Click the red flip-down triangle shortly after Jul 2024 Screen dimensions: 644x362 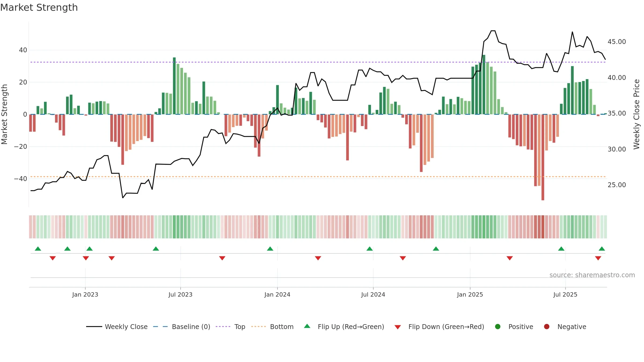pyautogui.click(x=403, y=258)
